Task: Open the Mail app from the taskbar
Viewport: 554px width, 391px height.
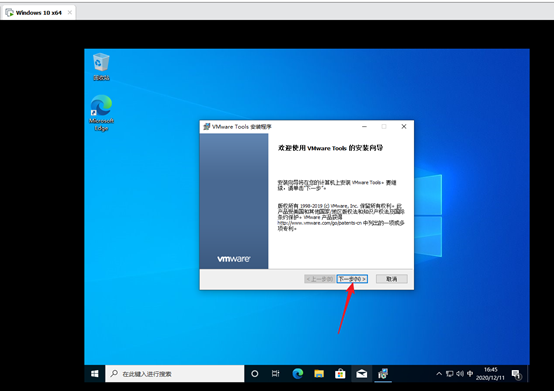Action: coord(361,374)
